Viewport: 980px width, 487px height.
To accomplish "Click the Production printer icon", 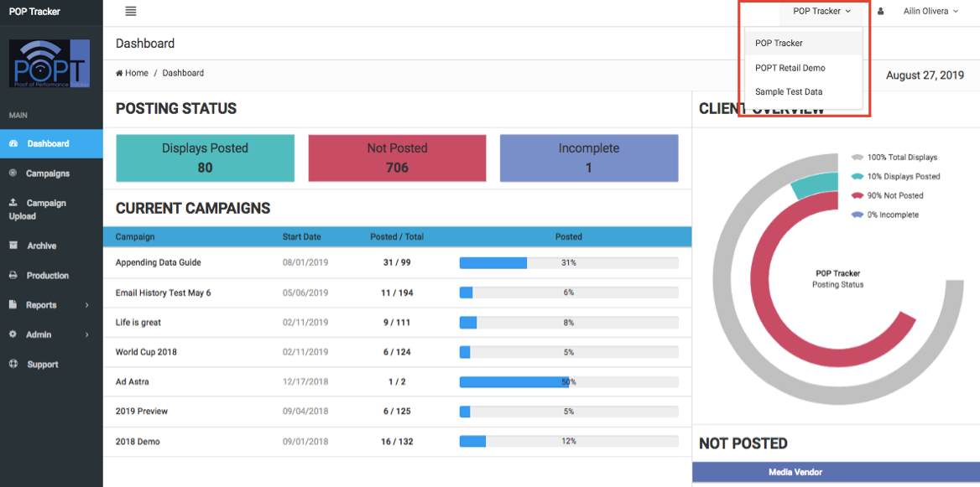I will tap(13, 275).
